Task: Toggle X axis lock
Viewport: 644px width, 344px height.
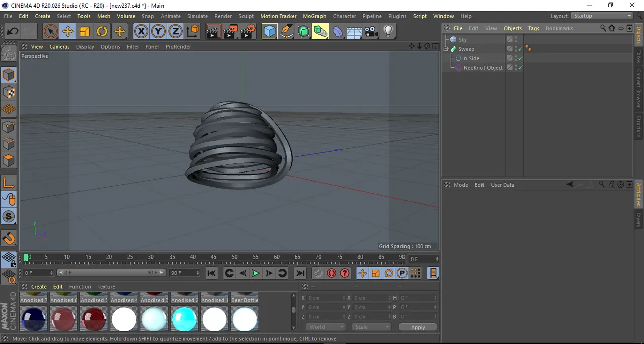Action: coord(141,32)
